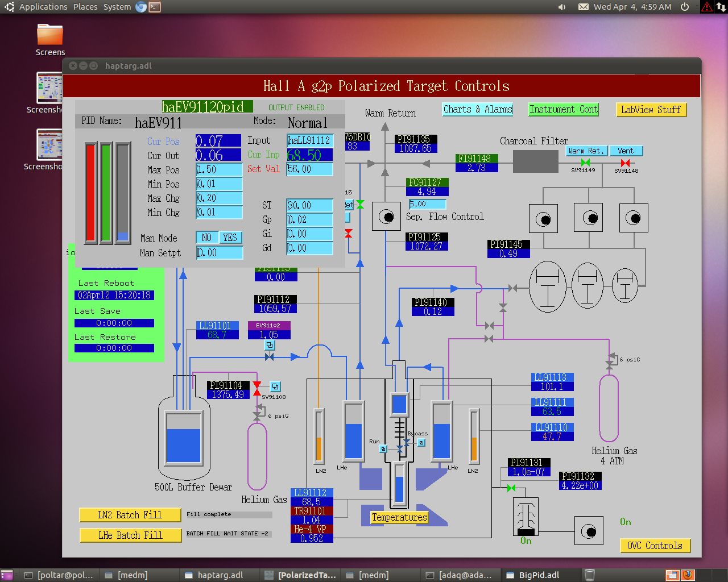
Task: Click the red alert warning icon in panel
Action: 706,7
